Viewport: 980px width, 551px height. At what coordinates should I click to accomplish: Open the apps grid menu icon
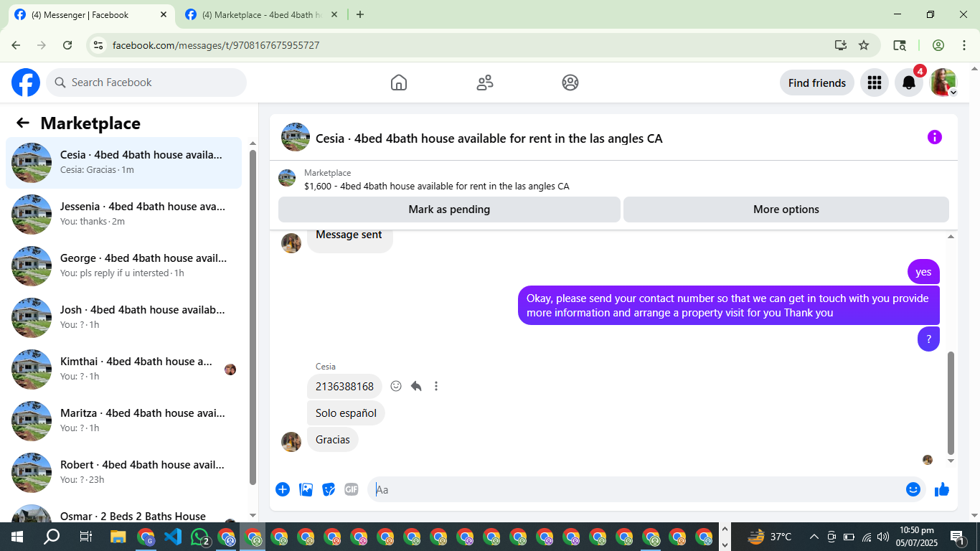[x=874, y=83]
